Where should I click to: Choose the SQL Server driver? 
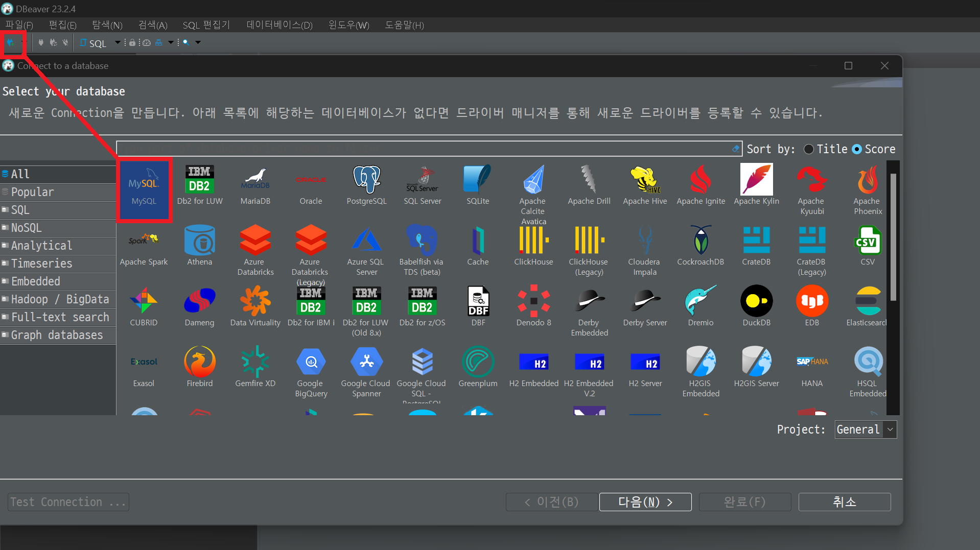click(x=423, y=185)
